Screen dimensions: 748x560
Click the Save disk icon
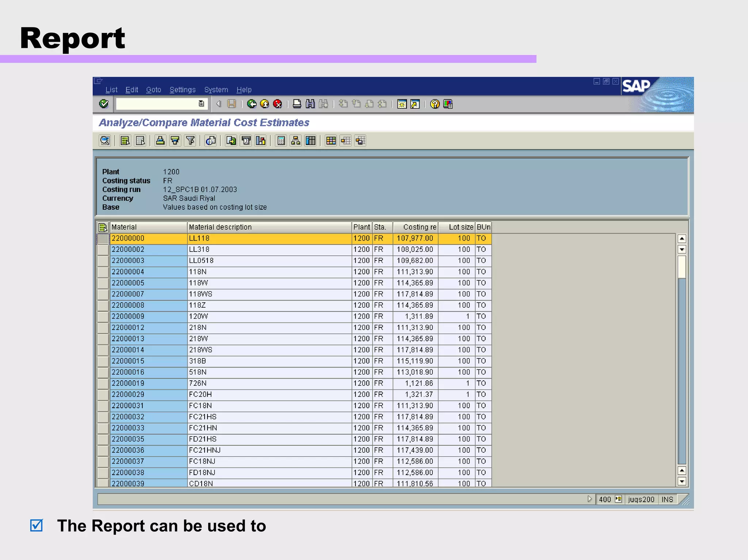[232, 104]
